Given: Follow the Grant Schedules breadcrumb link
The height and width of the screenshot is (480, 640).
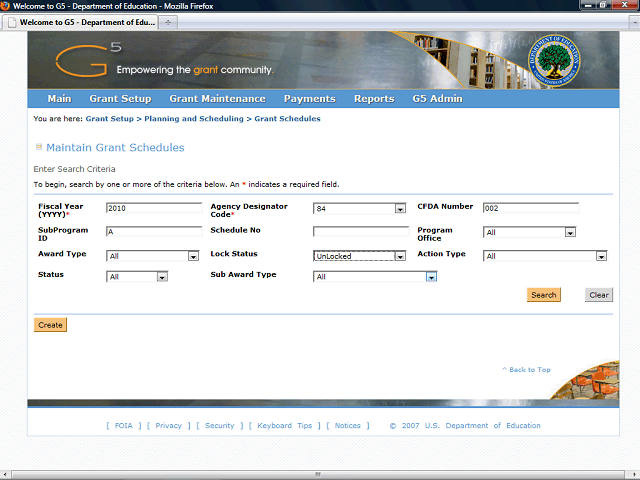Looking at the screenshot, I should tap(287, 119).
